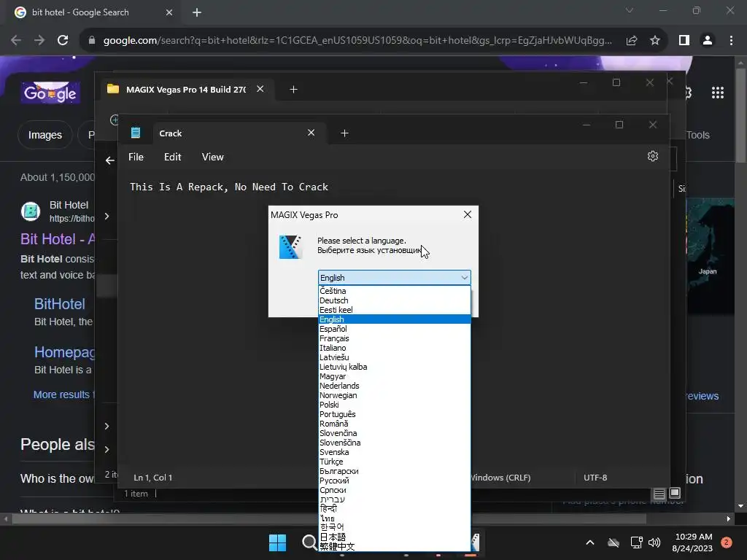Screen dimensions: 747x560
Task: Open the Google apps grid
Action: pyautogui.click(x=718, y=93)
